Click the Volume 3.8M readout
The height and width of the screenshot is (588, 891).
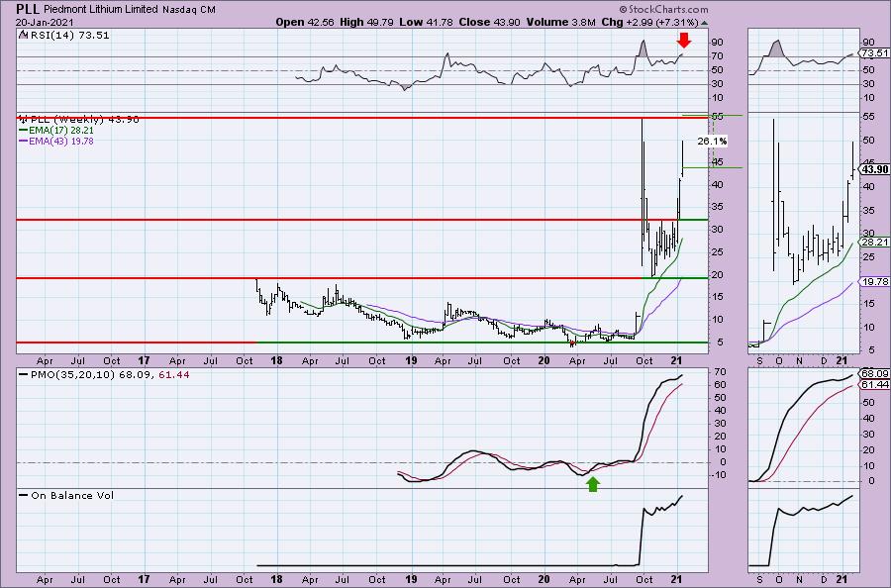click(x=561, y=22)
